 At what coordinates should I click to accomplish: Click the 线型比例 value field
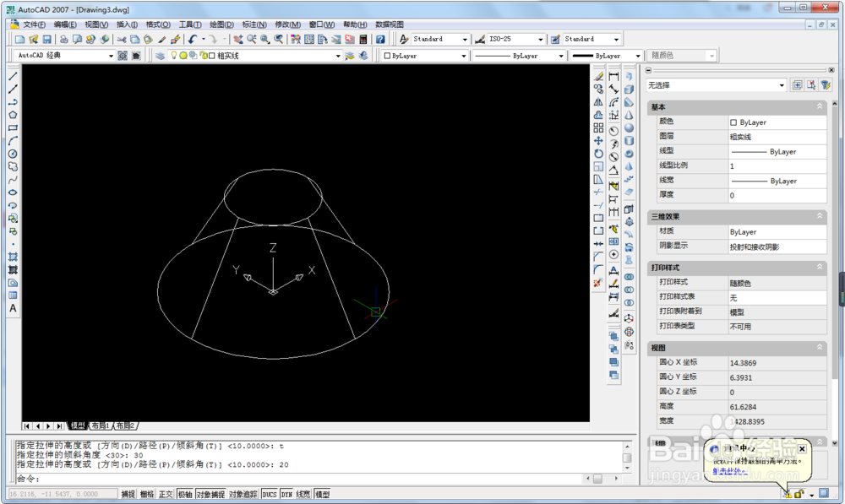[777, 165]
